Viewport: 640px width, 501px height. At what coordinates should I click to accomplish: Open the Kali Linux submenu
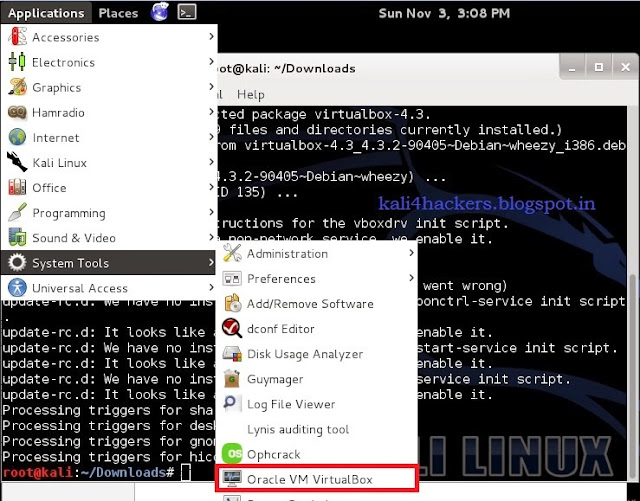tap(109, 163)
